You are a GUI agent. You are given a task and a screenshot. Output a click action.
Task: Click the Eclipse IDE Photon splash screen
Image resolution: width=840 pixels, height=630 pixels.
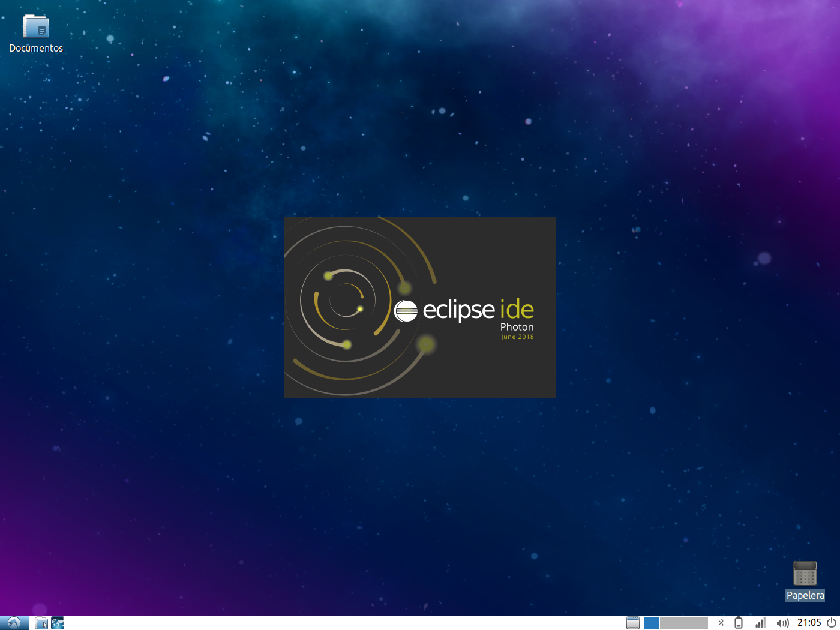[x=420, y=308]
